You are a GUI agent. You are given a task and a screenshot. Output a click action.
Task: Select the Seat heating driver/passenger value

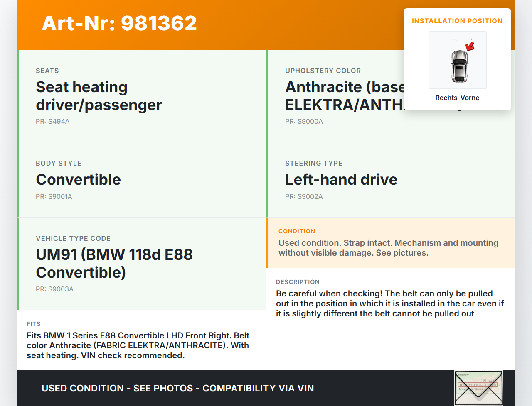click(x=99, y=96)
